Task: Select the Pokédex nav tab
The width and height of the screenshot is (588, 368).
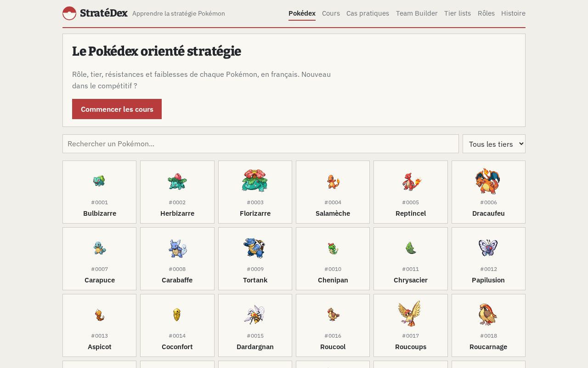Action: click(x=302, y=13)
